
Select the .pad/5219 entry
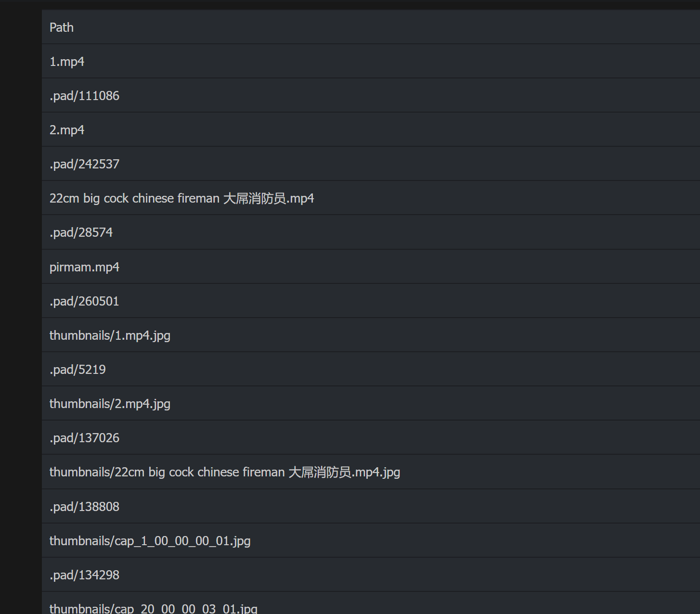point(78,369)
